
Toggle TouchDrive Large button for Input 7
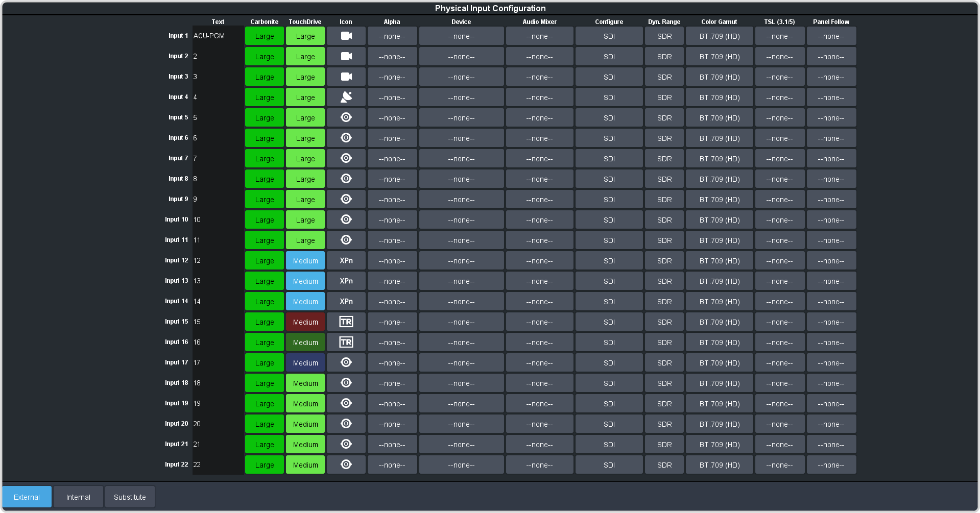pyautogui.click(x=305, y=159)
